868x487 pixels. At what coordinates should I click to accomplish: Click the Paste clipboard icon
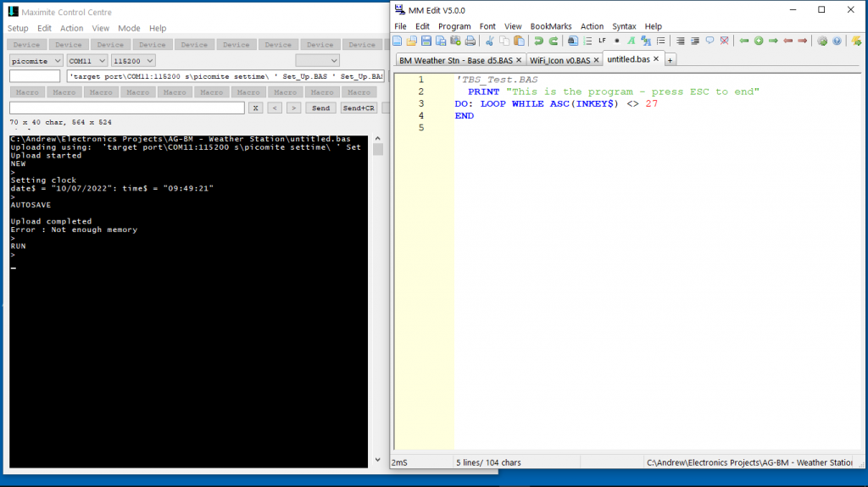click(x=519, y=41)
